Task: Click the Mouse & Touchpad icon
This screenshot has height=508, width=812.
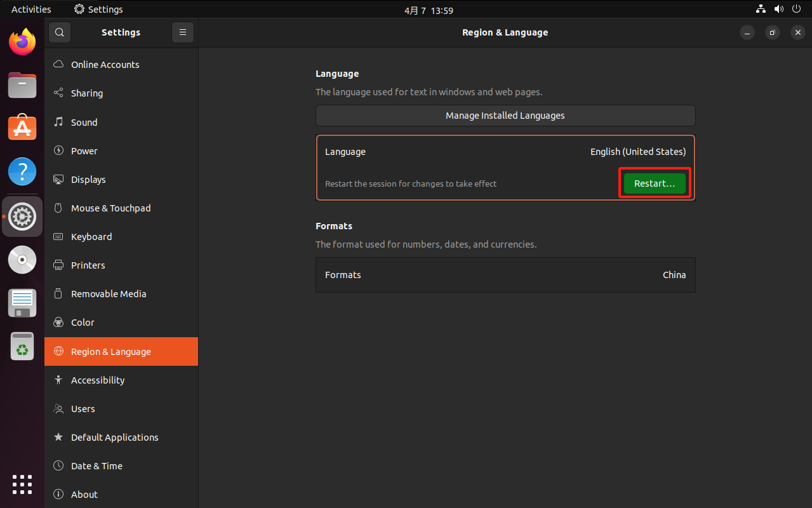Action: pos(58,208)
